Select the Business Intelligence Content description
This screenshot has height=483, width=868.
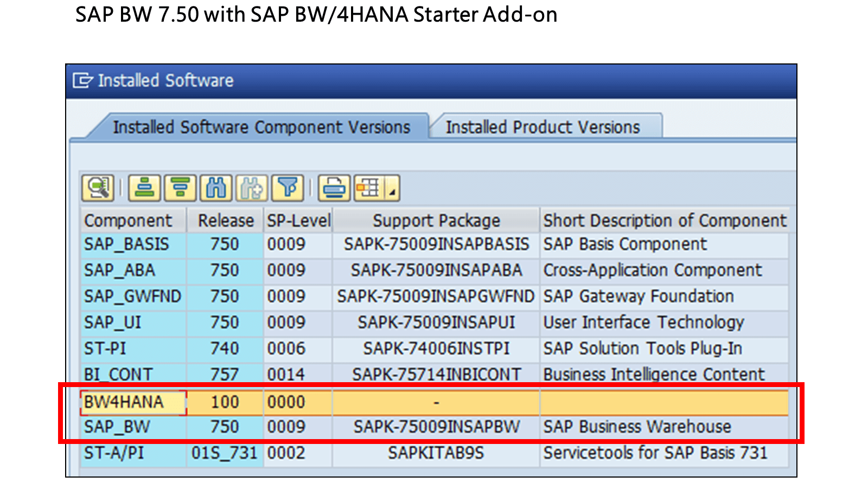point(665,373)
